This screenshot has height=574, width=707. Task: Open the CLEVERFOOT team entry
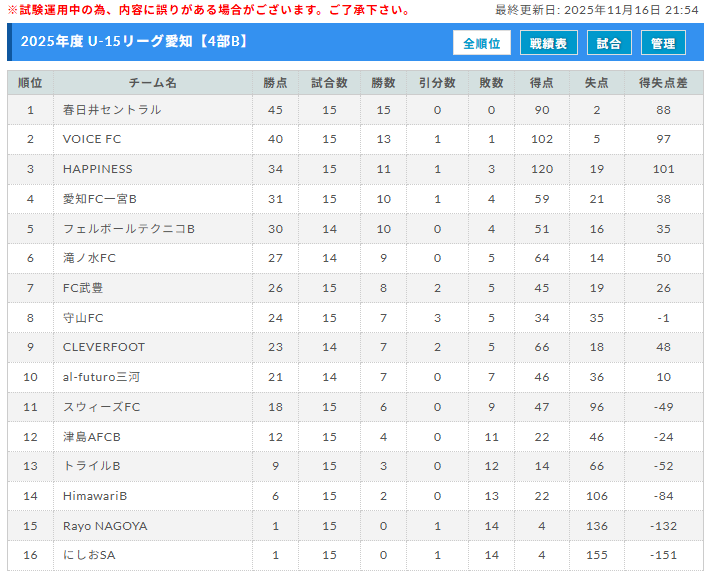104,347
